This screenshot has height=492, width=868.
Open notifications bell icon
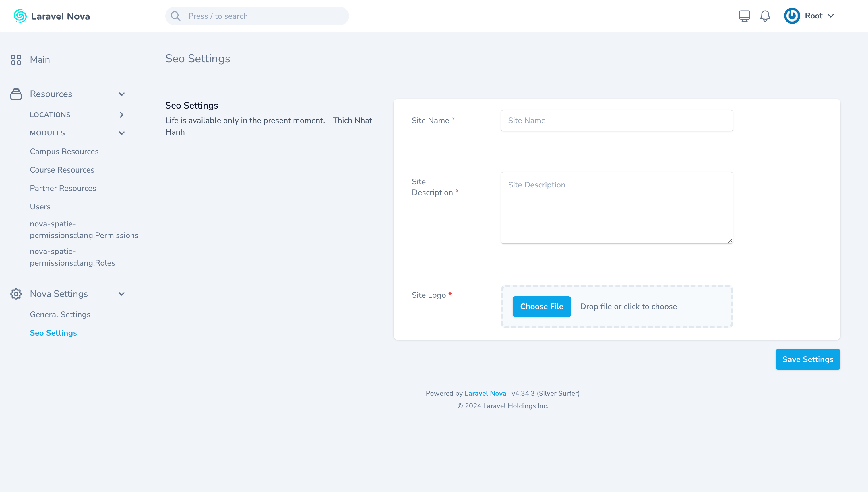click(765, 16)
